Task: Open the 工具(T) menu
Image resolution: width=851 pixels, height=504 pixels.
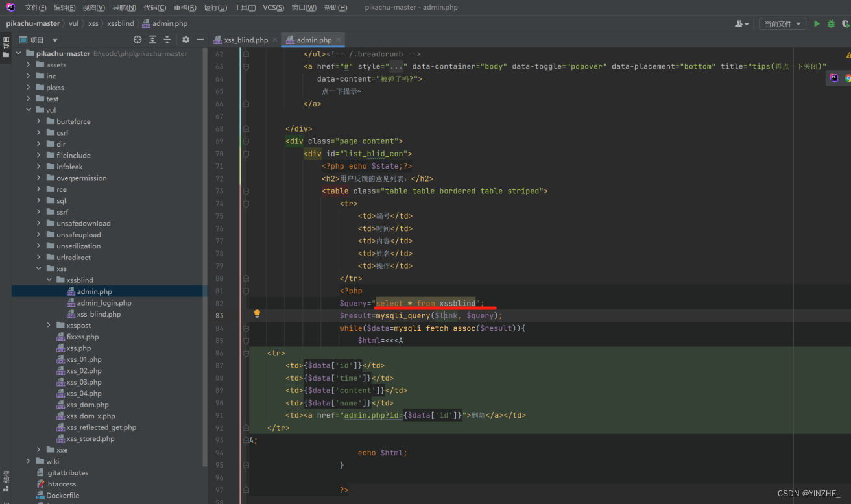Action: click(x=245, y=8)
